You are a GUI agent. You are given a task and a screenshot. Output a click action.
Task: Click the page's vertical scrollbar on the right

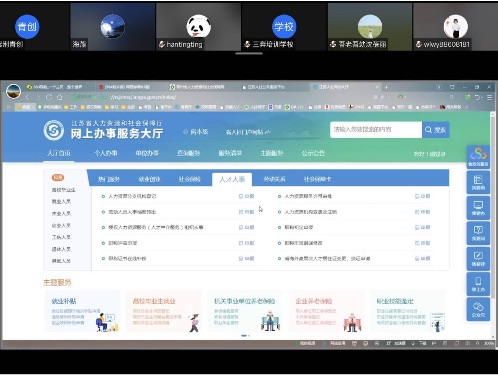click(x=493, y=225)
